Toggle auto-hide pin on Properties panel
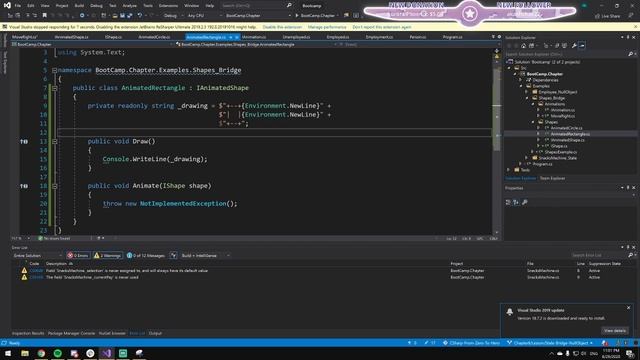 click(x=628, y=188)
